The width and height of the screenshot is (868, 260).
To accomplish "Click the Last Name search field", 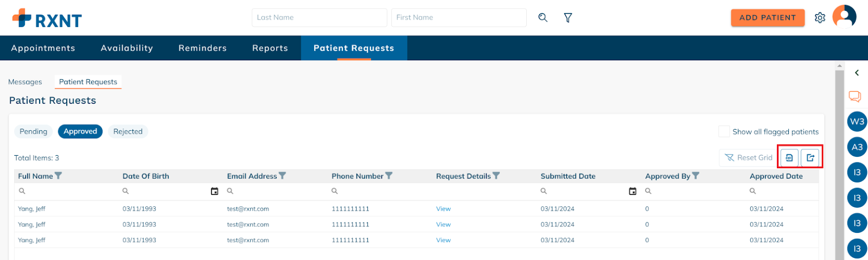I will [x=320, y=17].
